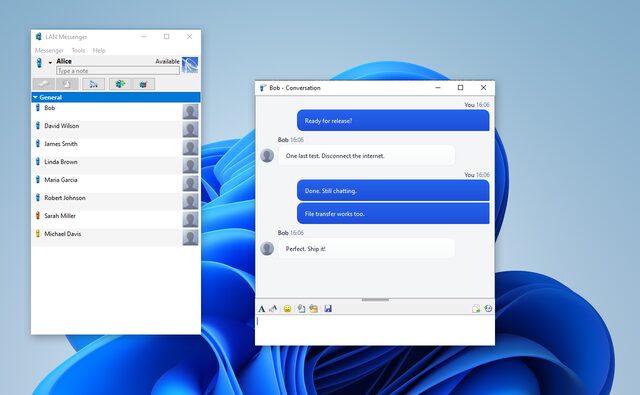Viewport: 640px width, 395px height.
Task: Click Alice's profile picture
Action: [x=190, y=65]
